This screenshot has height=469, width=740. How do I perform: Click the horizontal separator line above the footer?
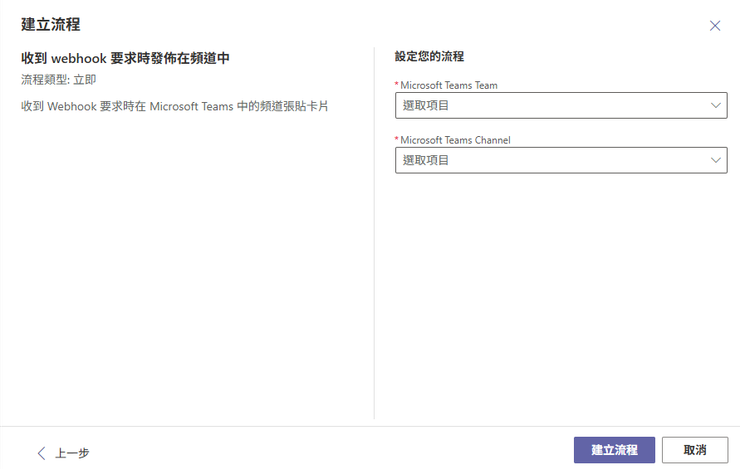pos(370,427)
